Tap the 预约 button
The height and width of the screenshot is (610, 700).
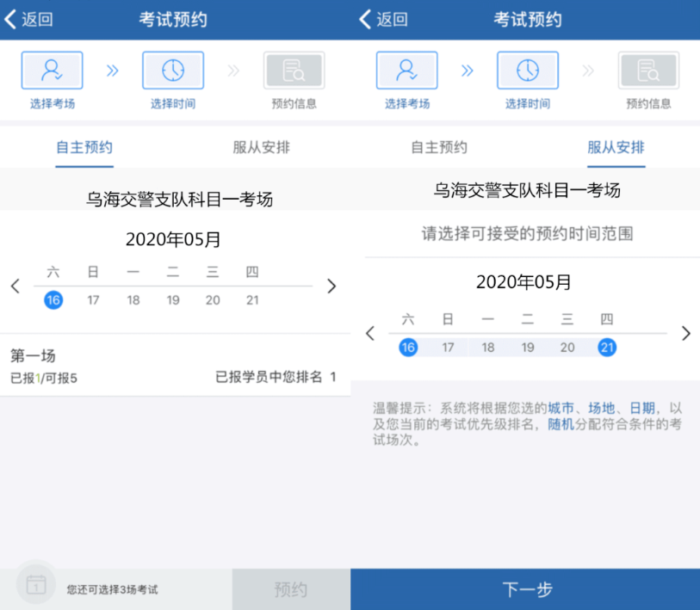291,589
